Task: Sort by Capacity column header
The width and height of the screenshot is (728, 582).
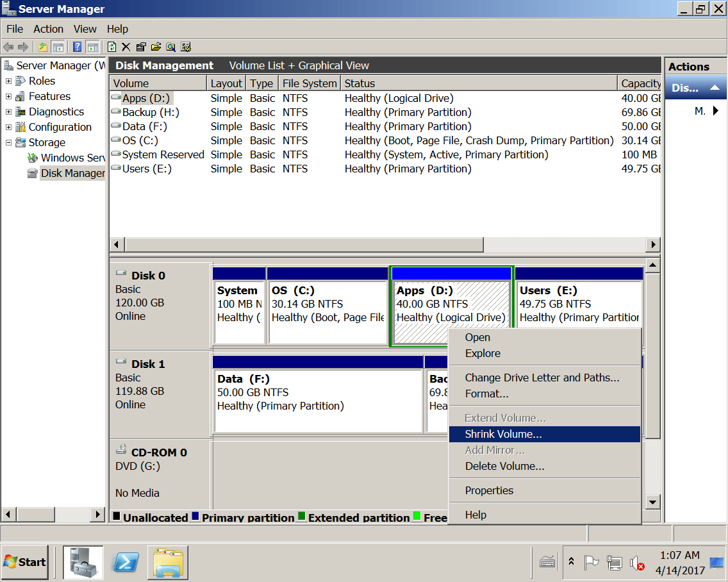Action: coord(640,83)
